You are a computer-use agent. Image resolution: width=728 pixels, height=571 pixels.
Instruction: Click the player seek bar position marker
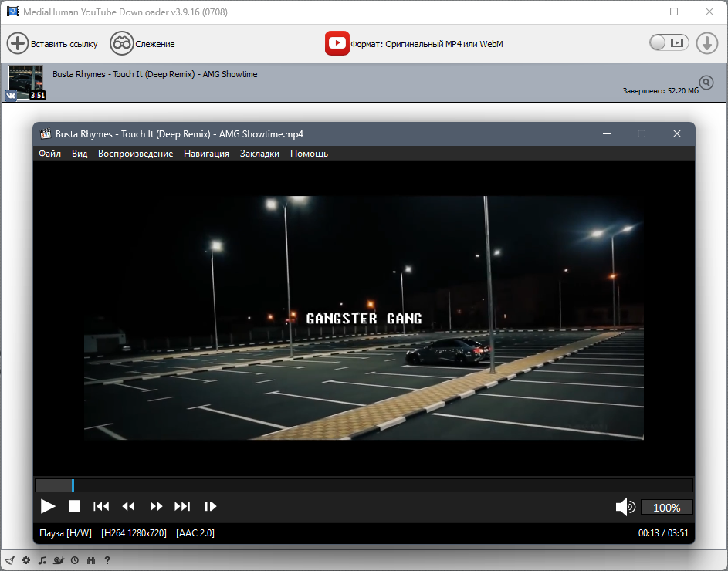[73, 485]
